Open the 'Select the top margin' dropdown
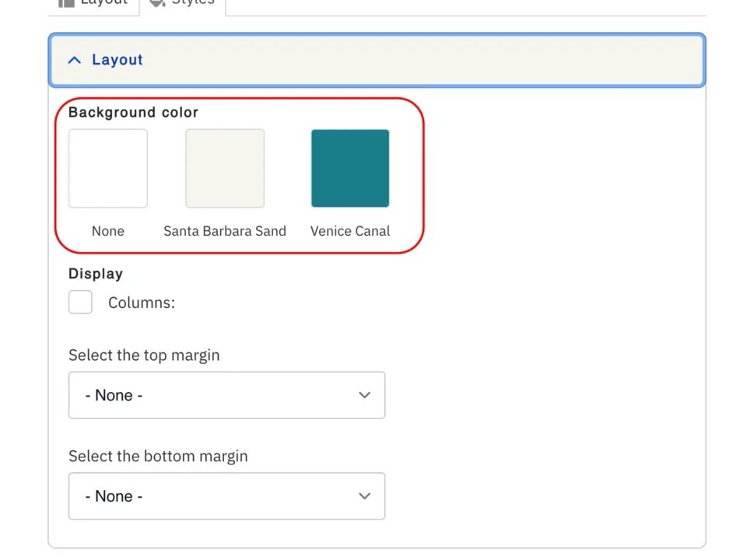747x560 pixels. pos(226,395)
